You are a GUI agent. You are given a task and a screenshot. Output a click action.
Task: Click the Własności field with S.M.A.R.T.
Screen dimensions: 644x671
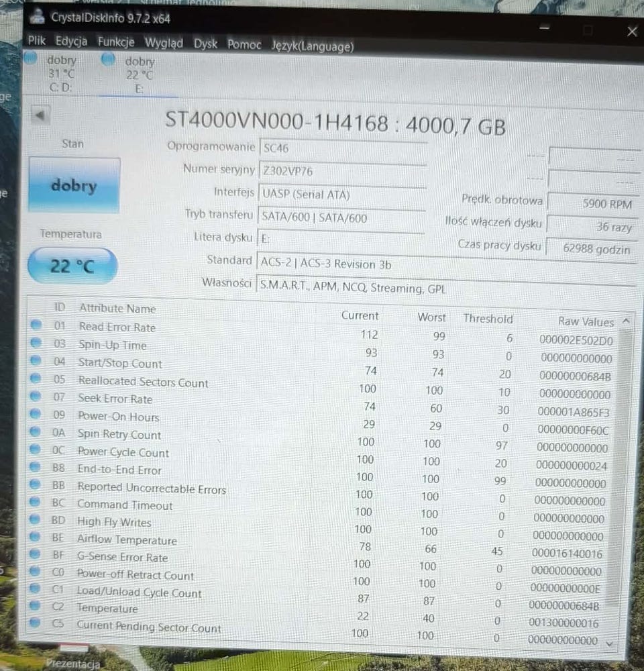[x=445, y=288]
